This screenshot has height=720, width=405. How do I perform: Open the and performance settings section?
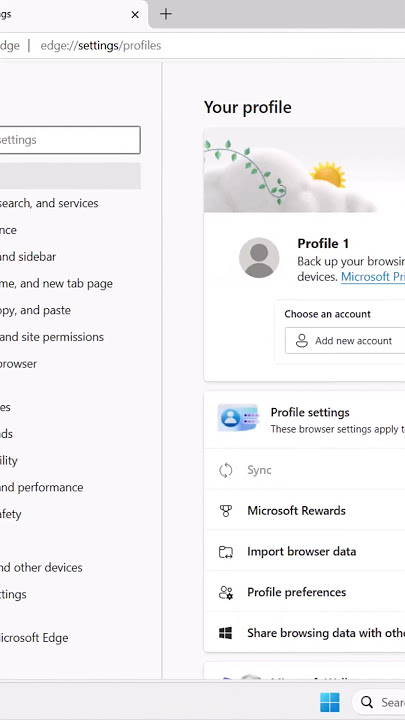click(41, 488)
